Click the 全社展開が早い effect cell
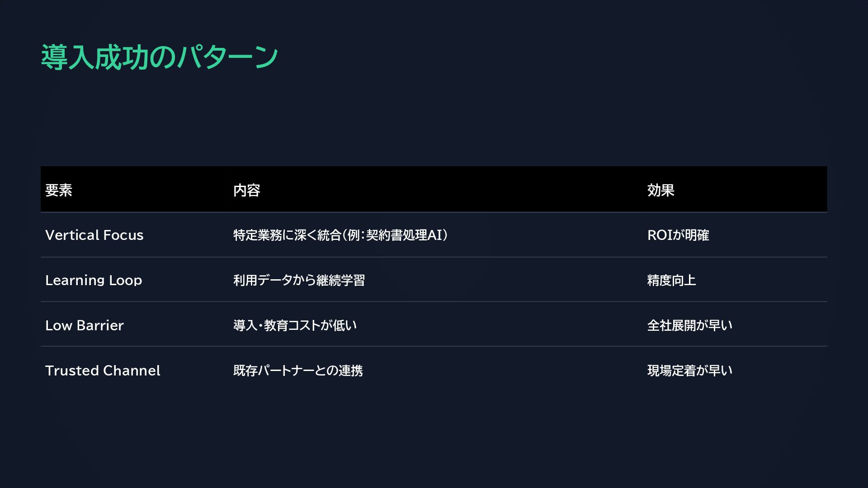This screenshot has width=868, height=488. 689,325
